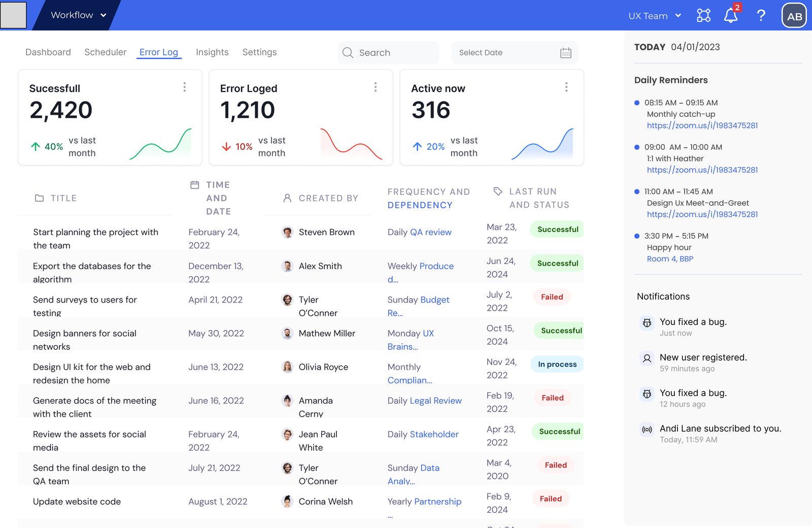Viewport: 812px width, 528px height.
Task: Open the Settings tab
Action: (259, 52)
